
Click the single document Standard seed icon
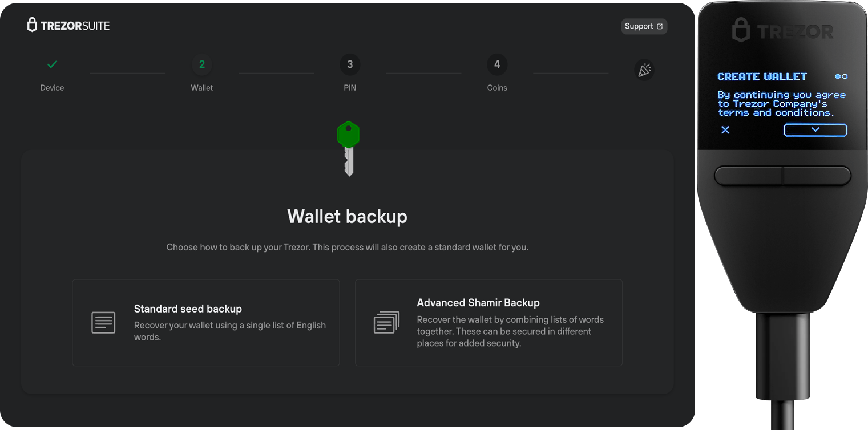click(x=103, y=323)
